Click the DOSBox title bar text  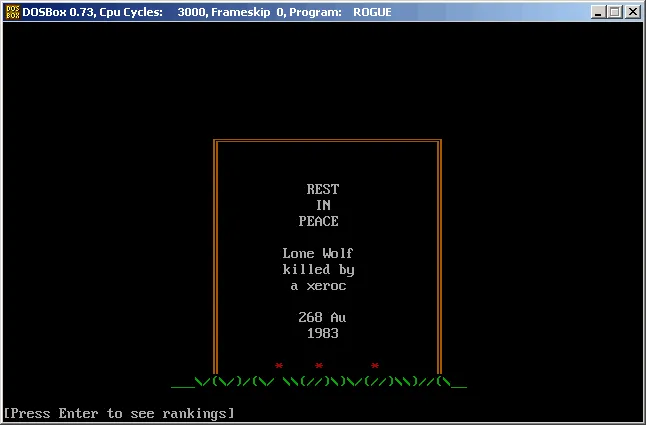[x=207, y=12]
